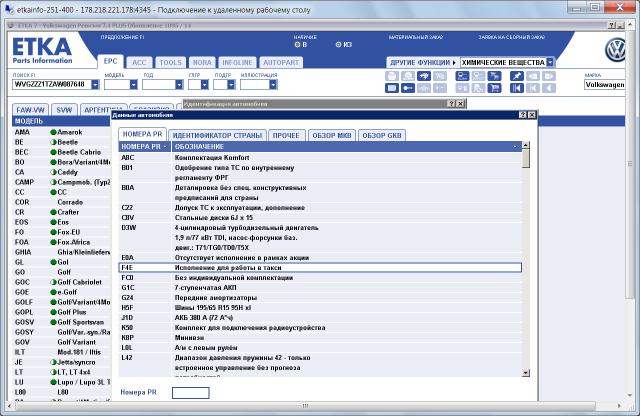Viewport: 640px width, 416px height.
Task: Sort by the НОМЕРА PR column header
Action: 145,147
